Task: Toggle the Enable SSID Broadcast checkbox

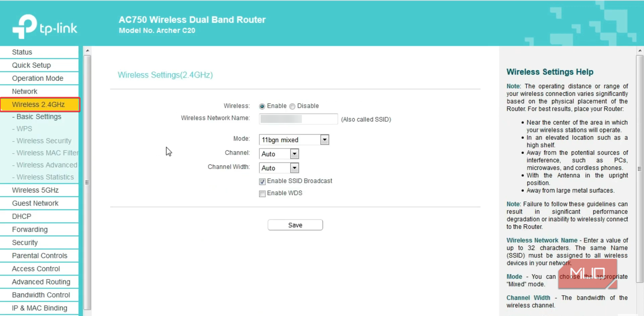Action: point(262,181)
